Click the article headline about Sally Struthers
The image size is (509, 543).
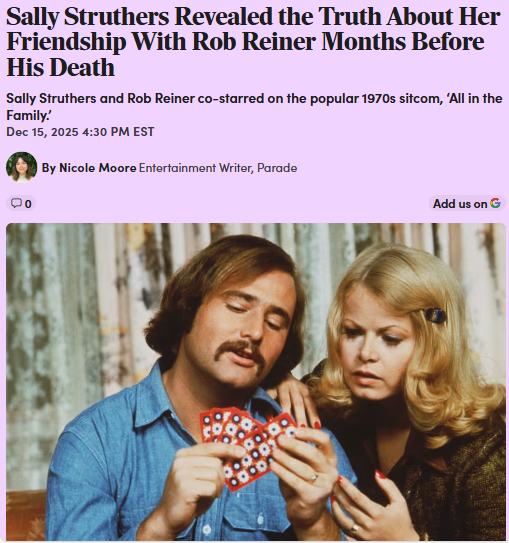point(253,42)
